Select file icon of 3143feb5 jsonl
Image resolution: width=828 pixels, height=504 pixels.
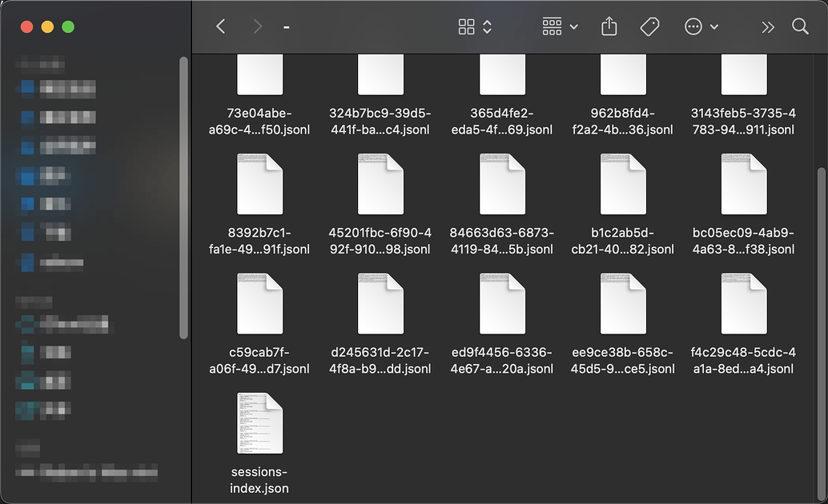point(744,74)
